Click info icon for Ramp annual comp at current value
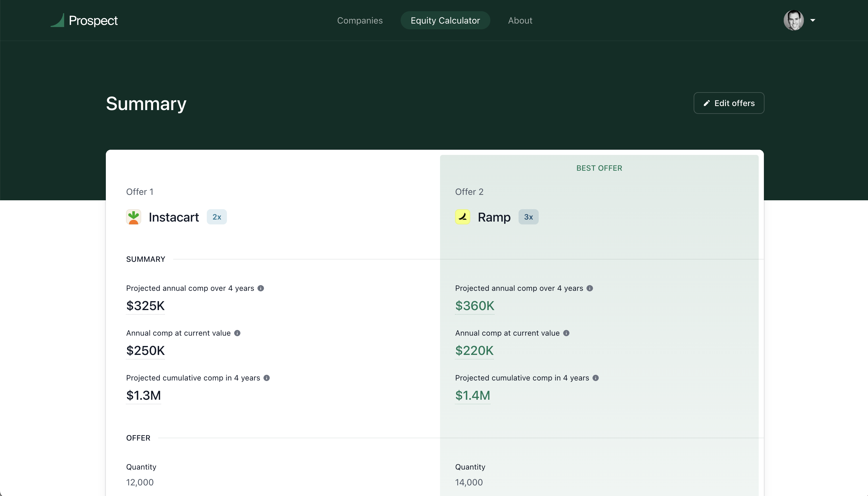868x496 pixels. 566,333
